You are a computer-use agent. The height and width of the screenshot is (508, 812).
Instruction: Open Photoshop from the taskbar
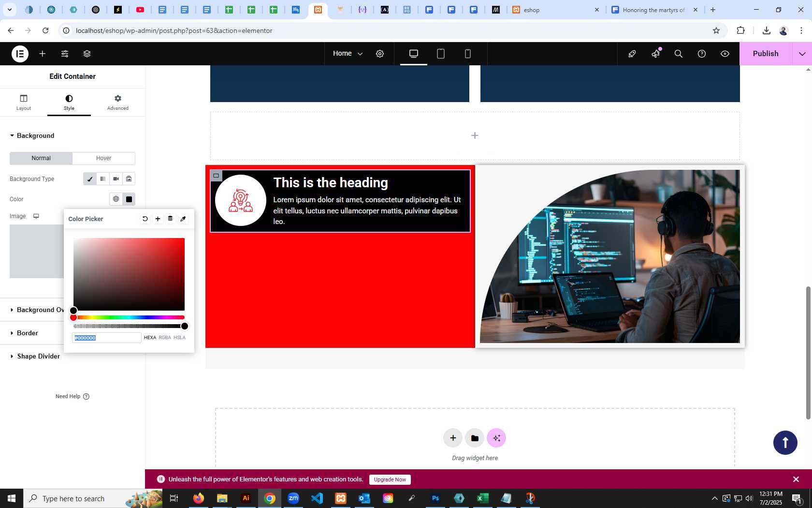tap(435, 498)
